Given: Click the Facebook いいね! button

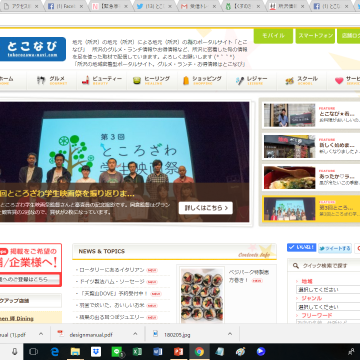Looking at the screenshot, I should pos(302,247).
